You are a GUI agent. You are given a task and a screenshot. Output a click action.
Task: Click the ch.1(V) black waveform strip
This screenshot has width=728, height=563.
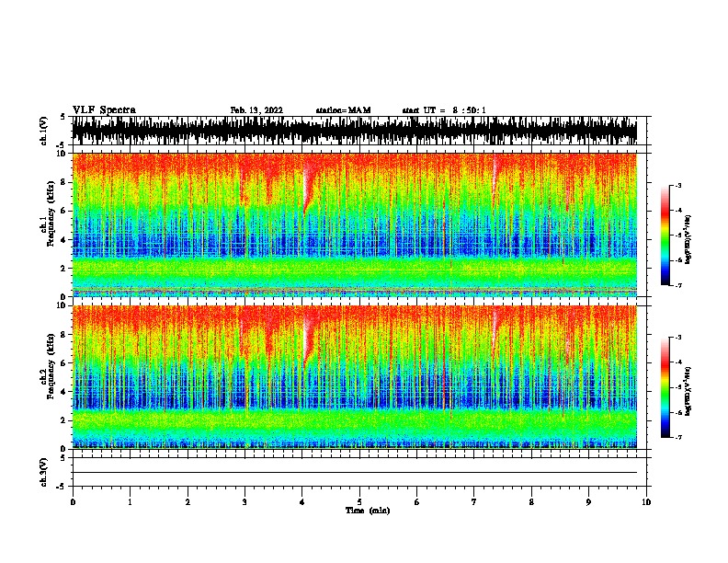point(354,131)
